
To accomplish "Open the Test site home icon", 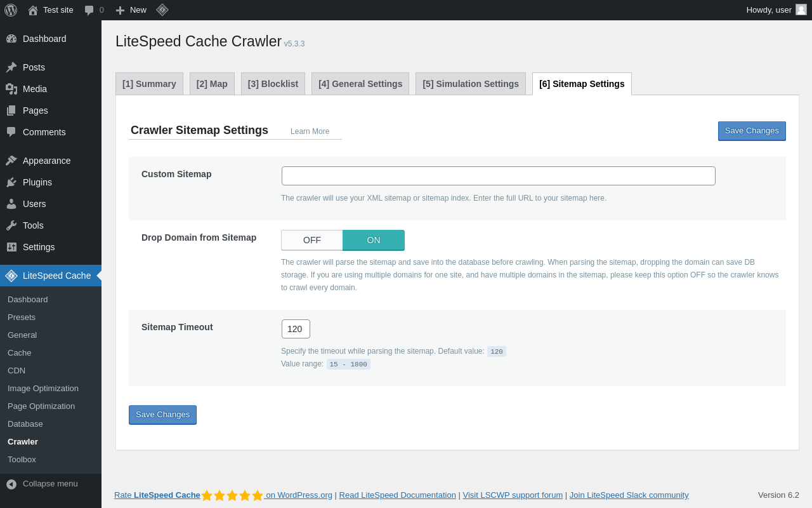I will pos(33,10).
